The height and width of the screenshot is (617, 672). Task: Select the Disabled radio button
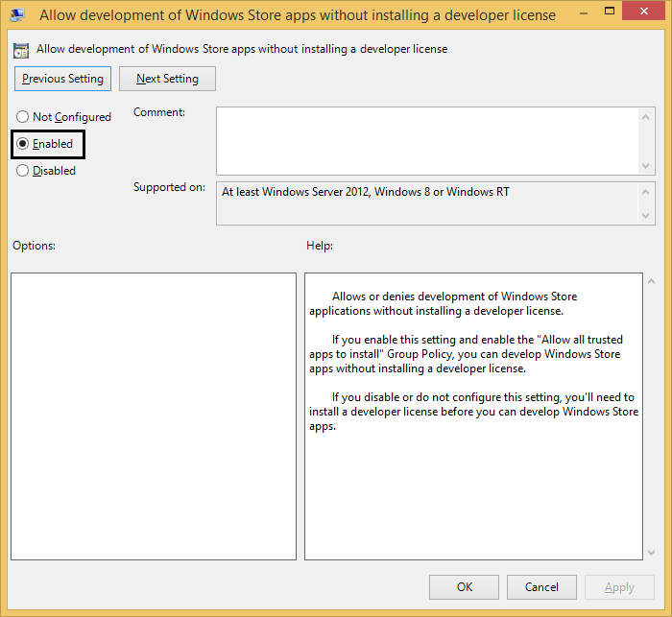(46, 171)
